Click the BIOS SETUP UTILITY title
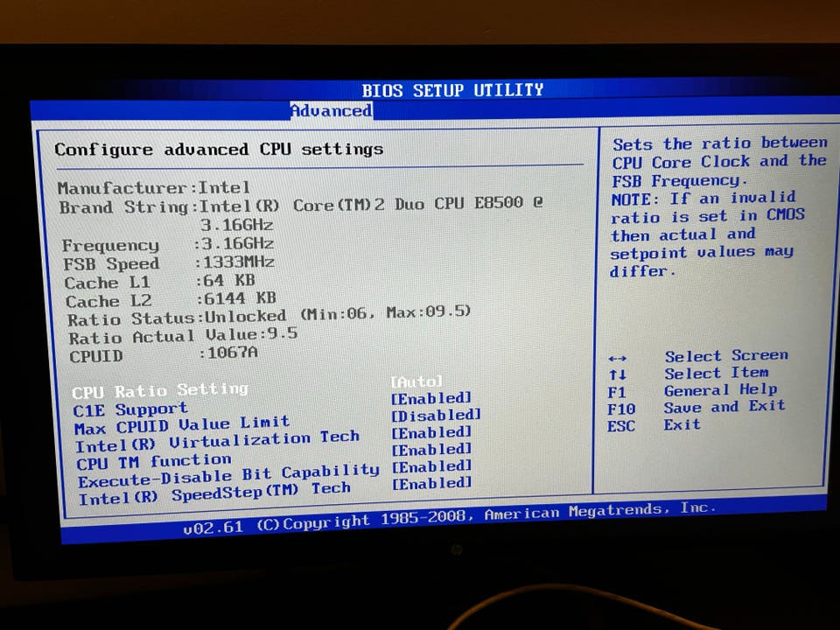The height and width of the screenshot is (630, 840). [452, 90]
